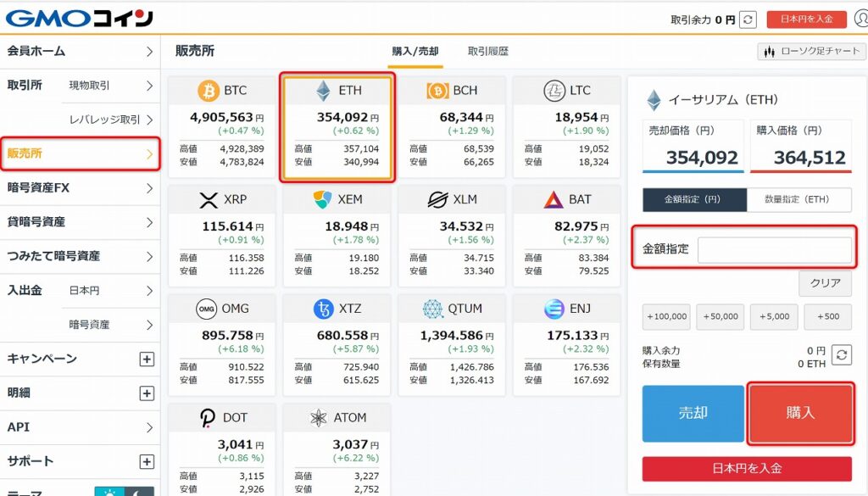Select quantity specification in ETH mode
The width and height of the screenshot is (868, 496).
798,200
